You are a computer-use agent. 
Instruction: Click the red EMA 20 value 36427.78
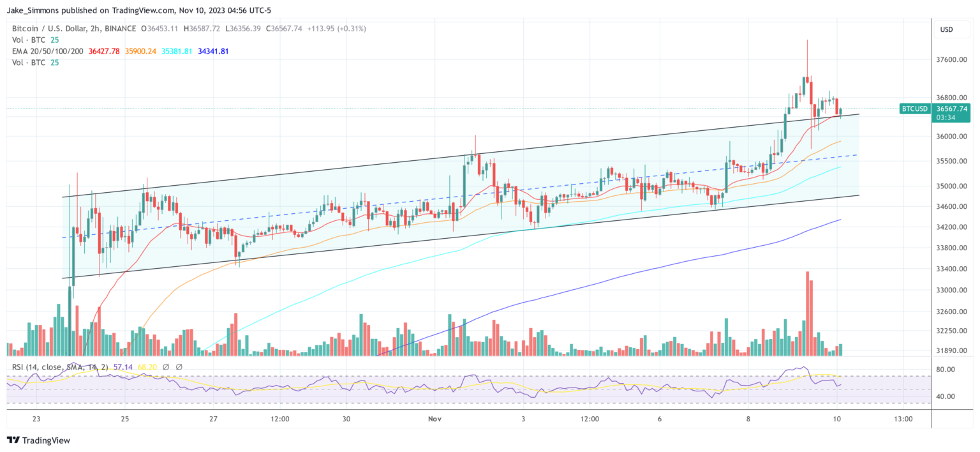point(105,50)
